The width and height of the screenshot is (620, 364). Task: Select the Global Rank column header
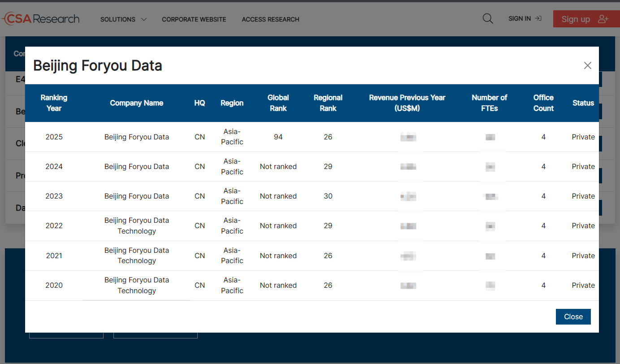pos(278,103)
